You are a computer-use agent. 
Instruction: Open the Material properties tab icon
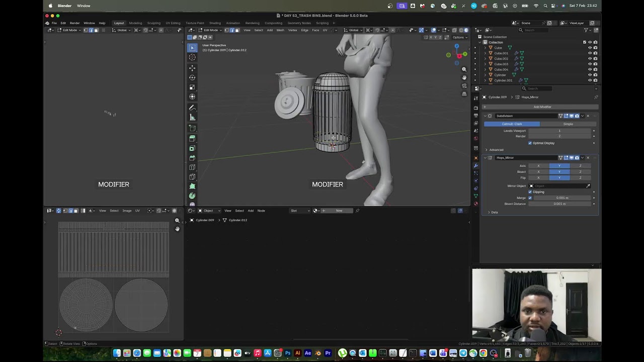tap(476, 204)
